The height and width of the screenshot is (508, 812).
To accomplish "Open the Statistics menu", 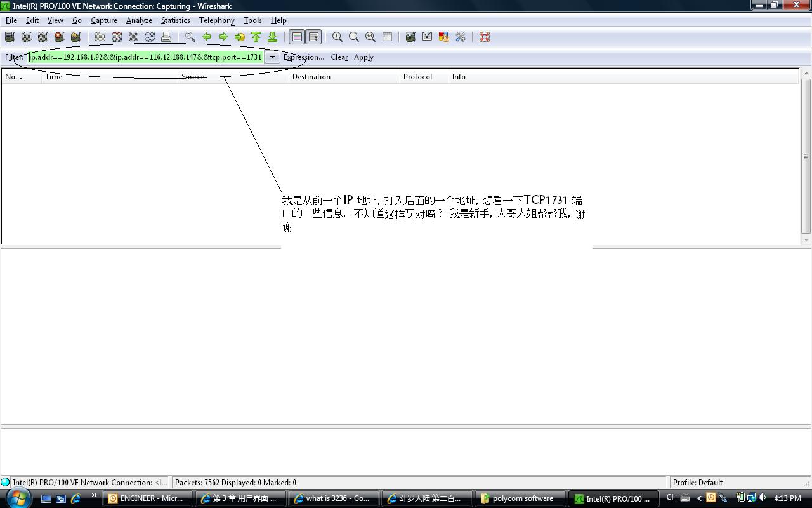I will click(x=175, y=20).
